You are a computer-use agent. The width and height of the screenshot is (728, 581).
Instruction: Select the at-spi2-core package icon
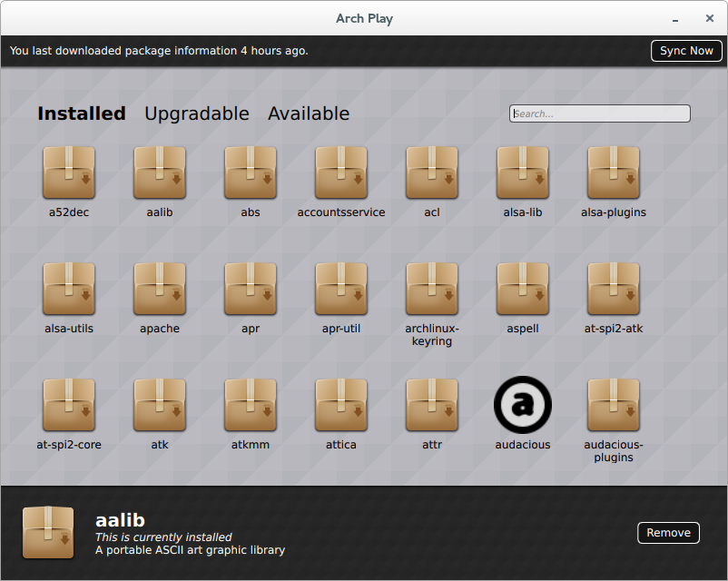(69, 405)
